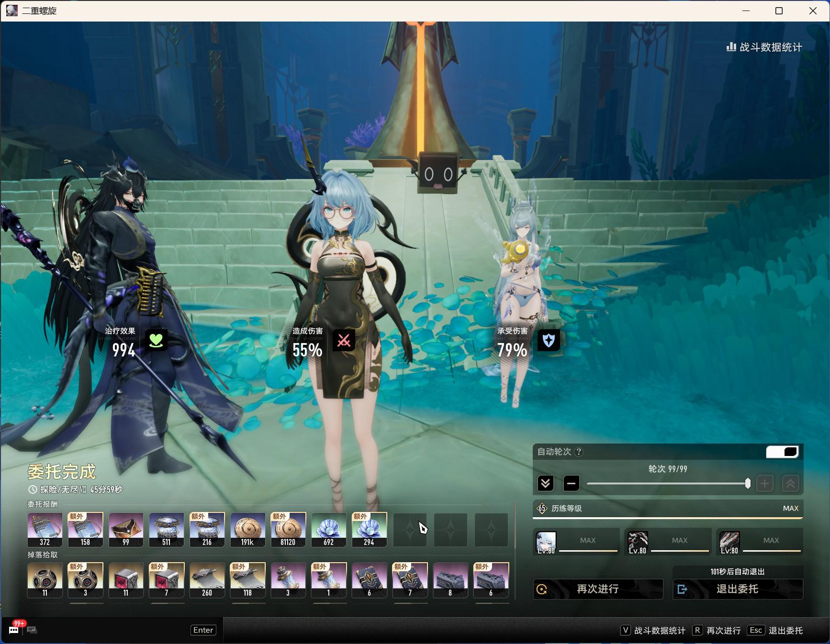This screenshot has width=830, height=644.
Task: Click the shield damage taken icon
Action: 549,340
